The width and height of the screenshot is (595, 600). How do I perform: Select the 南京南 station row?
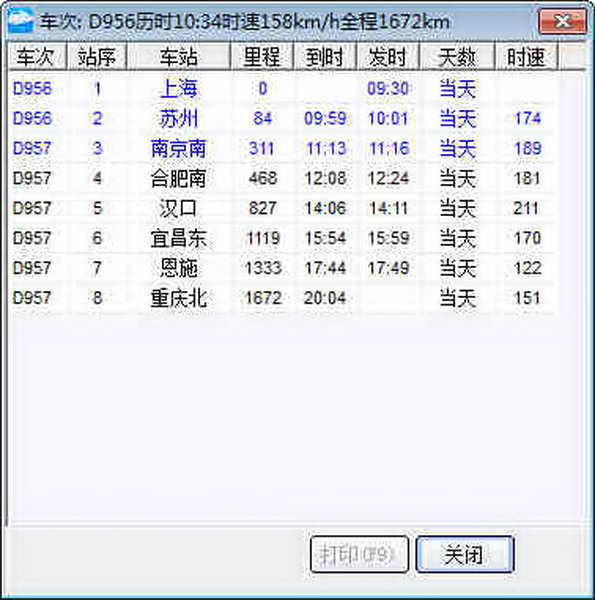pyautogui.click(x=282, y=148)
